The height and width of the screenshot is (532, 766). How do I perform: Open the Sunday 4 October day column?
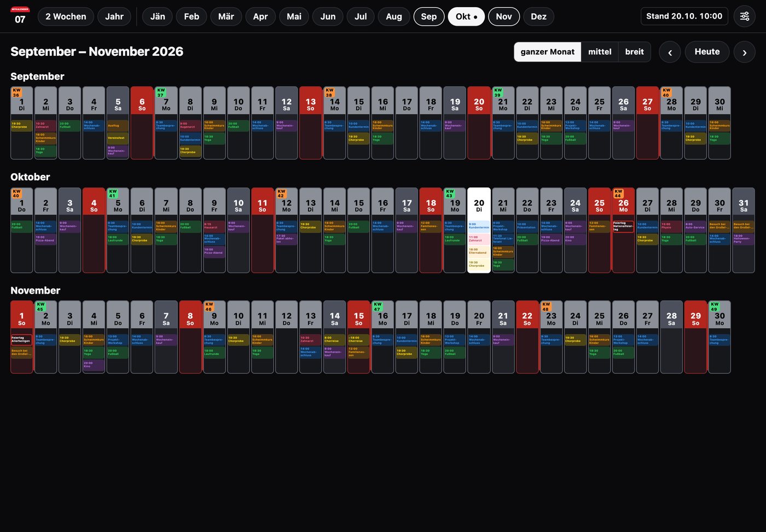pos(94,230)
